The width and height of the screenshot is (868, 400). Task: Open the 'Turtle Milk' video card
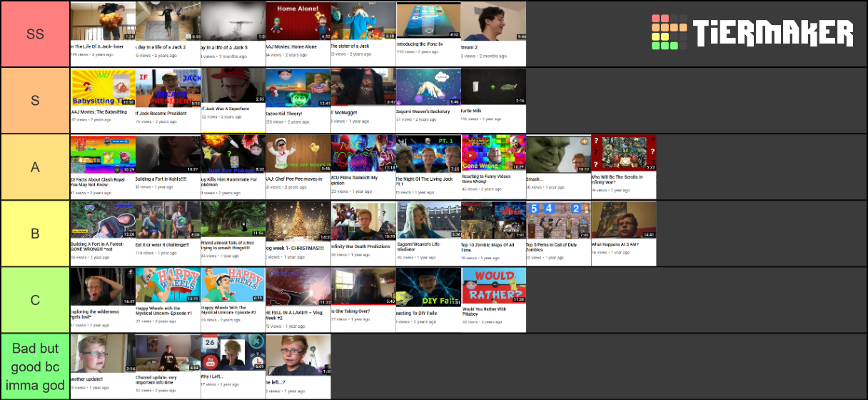[x=493, y=100]
